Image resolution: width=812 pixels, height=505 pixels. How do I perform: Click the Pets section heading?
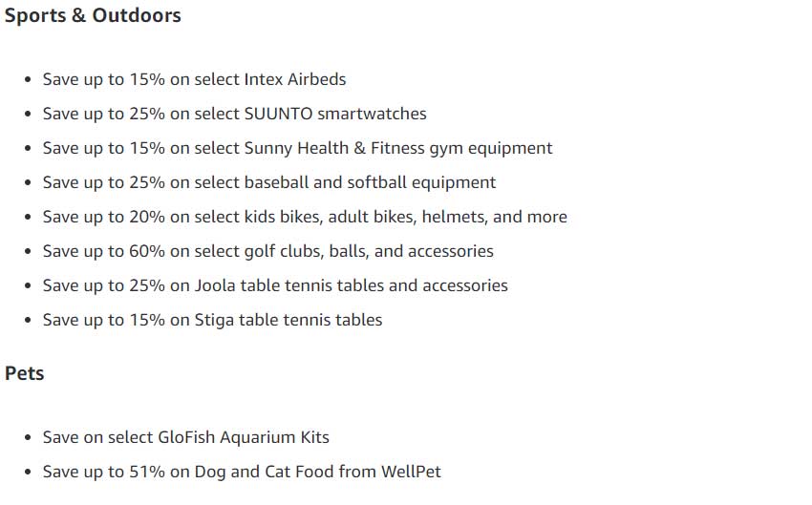point(24,373)
